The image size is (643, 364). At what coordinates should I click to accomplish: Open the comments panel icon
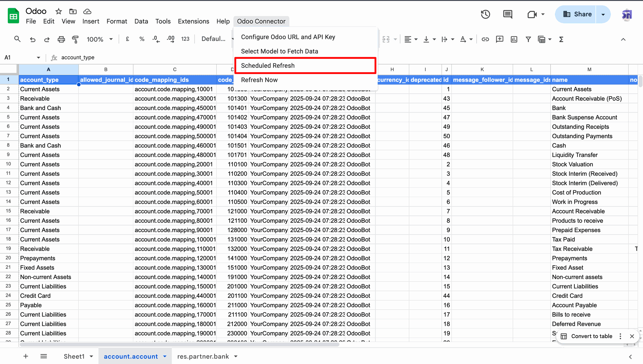click(507, 14)
